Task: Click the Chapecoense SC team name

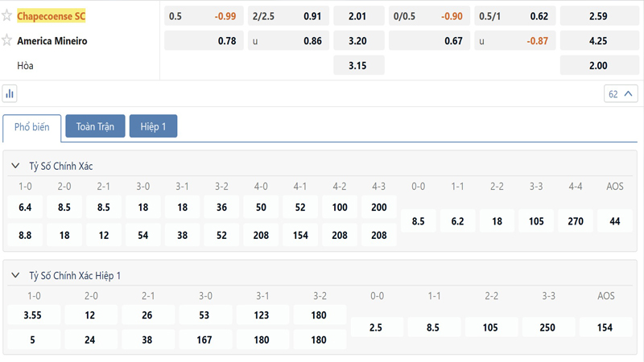Action: (x=52, y=16)
